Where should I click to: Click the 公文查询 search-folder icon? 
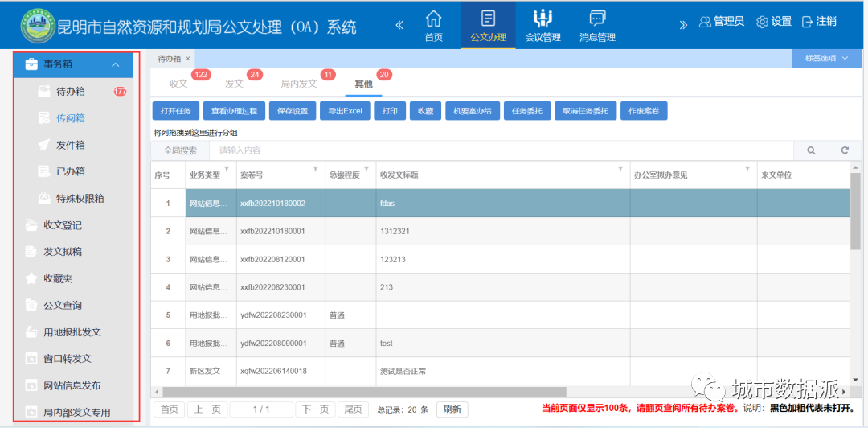pos(31,306)
